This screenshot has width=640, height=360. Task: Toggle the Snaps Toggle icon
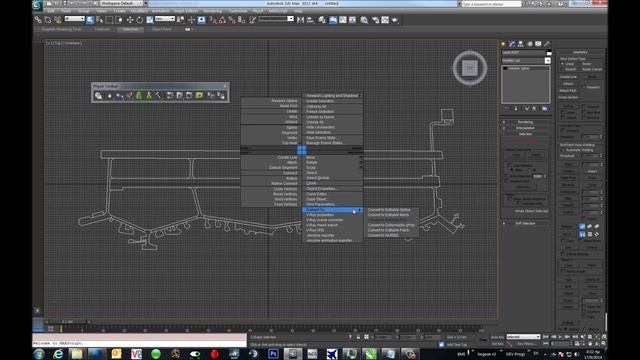(213, 20)
